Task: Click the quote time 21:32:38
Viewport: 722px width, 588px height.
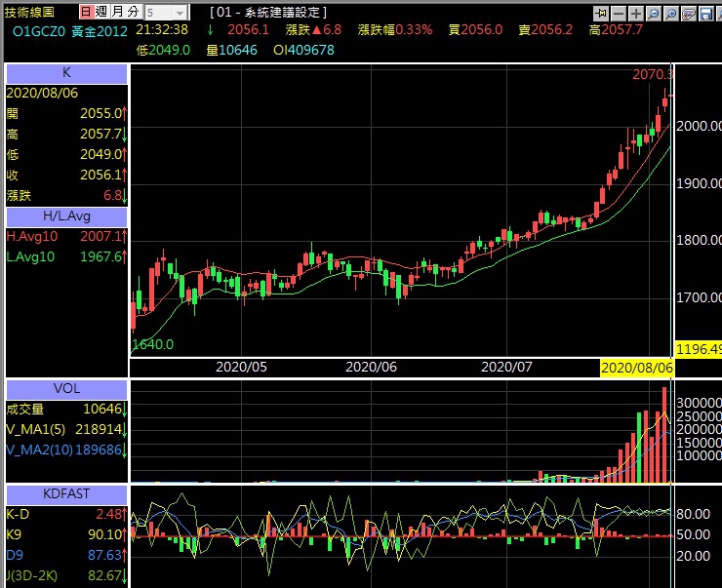Action: pyautogui.click(x=162, y=30)
